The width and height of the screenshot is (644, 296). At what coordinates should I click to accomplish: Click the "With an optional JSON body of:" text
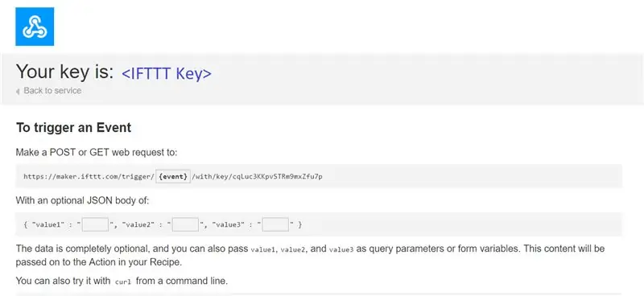(x=82, y=201)
